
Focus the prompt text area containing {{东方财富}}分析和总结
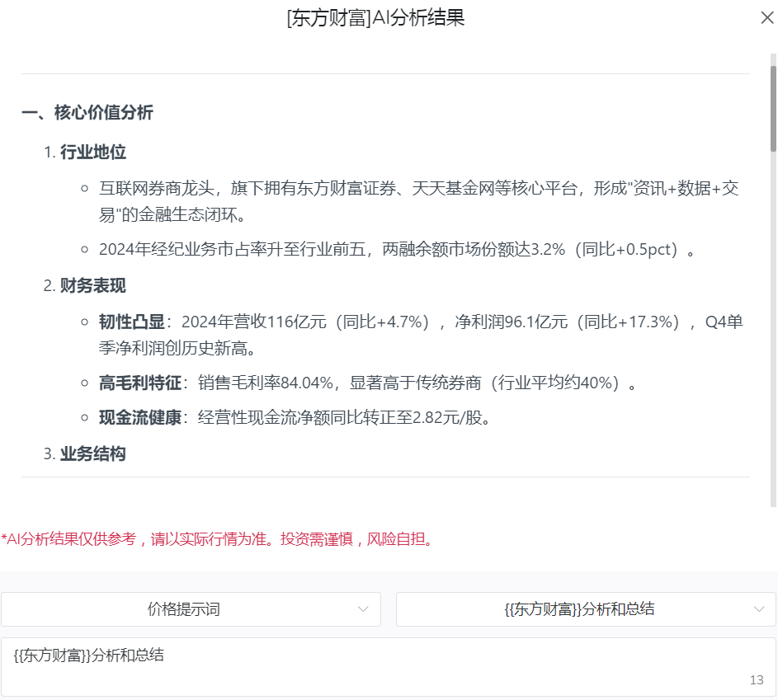click(389, 667)
